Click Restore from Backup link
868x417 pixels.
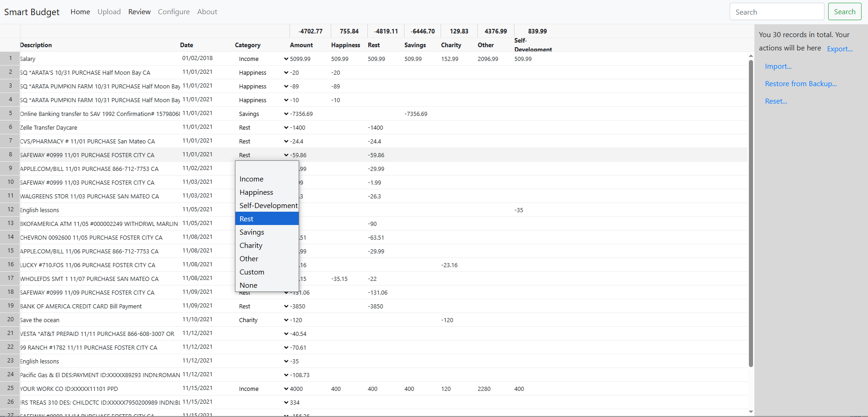[x=800, y=84]
